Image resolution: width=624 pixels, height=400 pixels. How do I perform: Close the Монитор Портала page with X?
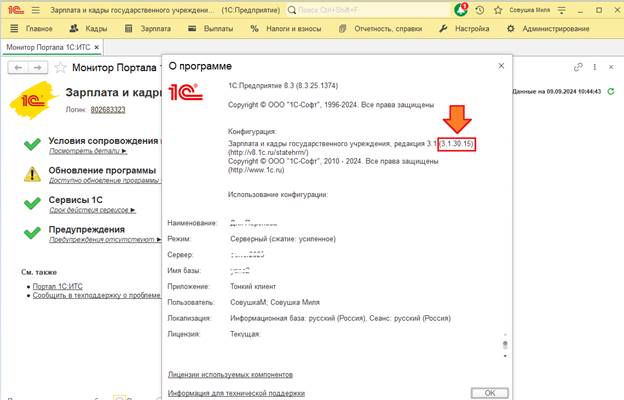(611, 67)
